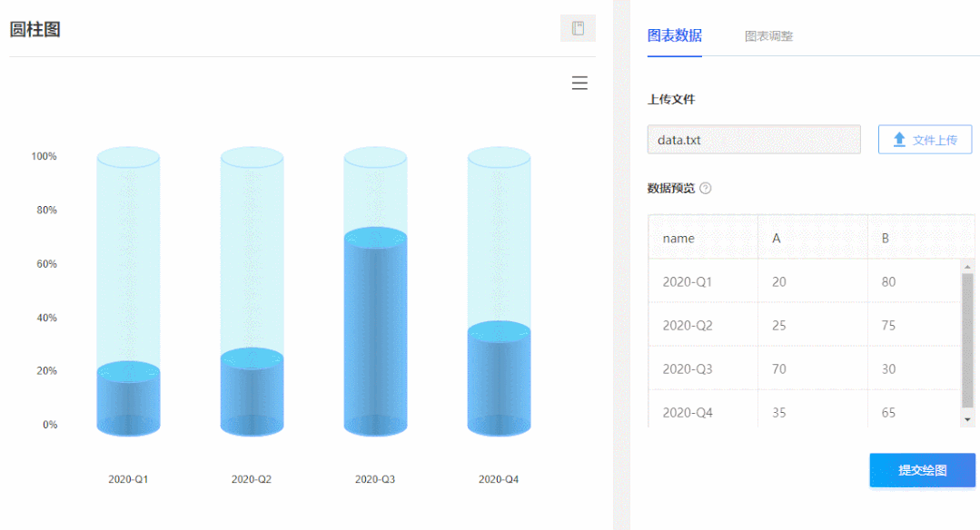The width and height of the screenshot is (980, 530).
Task: Click the value 70 cell in 2020-Q3 row
Action: pyautogui.click(x=813, y=369)
